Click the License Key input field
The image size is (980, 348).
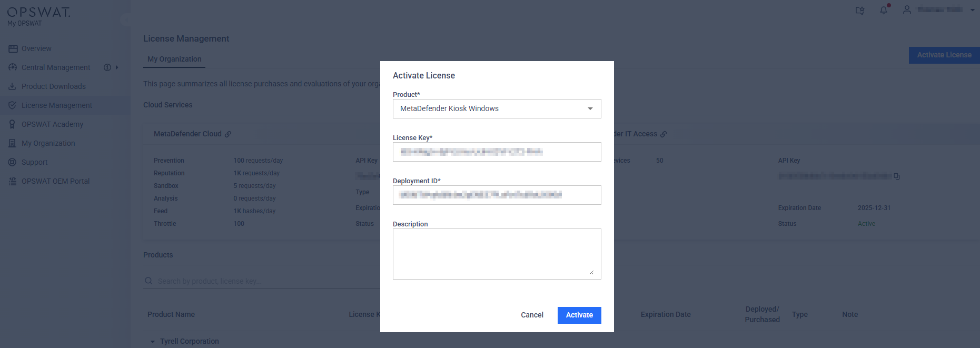tap(497, 152)
